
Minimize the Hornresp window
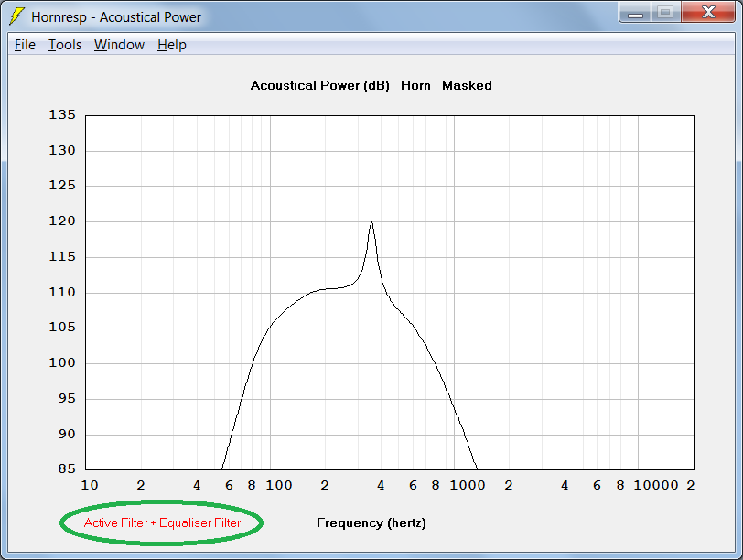tap(635, 13)
